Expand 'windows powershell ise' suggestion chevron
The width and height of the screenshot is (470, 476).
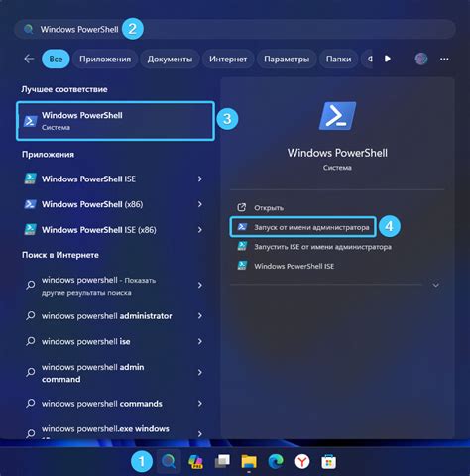pyautogui.click(x=200, y=341)
